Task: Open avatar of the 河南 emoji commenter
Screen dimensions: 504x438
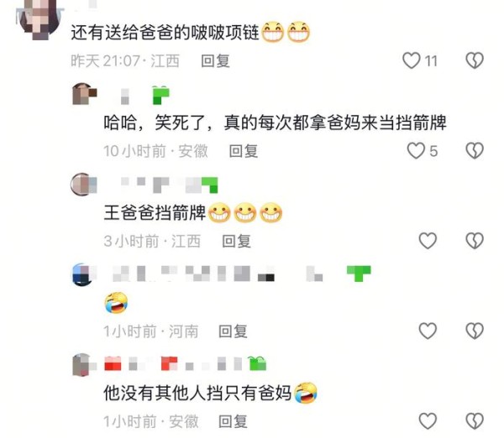Action: pos(83,274)
